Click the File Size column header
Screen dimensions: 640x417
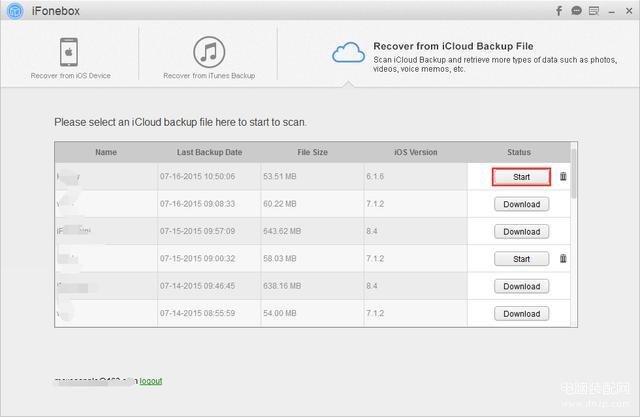tap(312, 152)
